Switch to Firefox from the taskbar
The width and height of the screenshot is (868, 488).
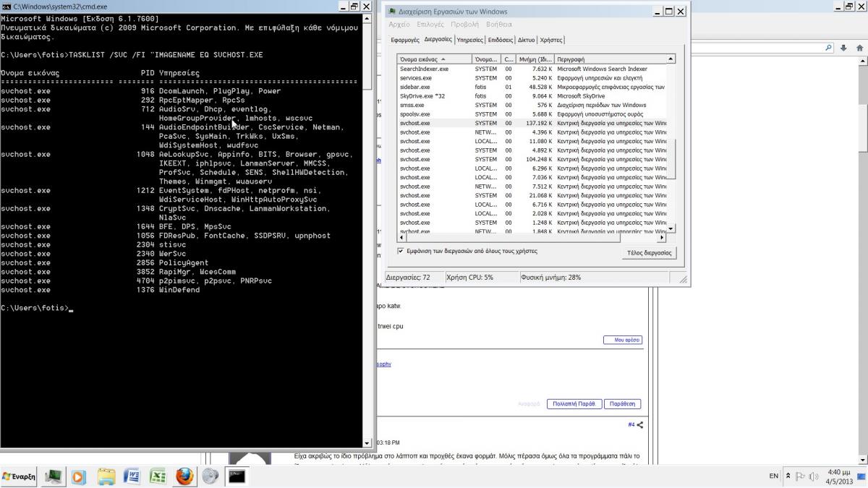pos(184,476)
